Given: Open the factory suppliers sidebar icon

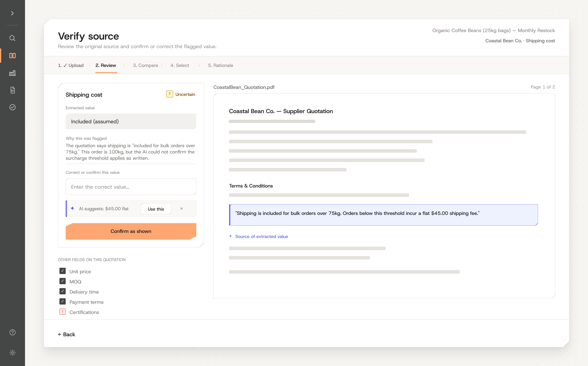Looking at the screenshot, I should coord(12,73).
